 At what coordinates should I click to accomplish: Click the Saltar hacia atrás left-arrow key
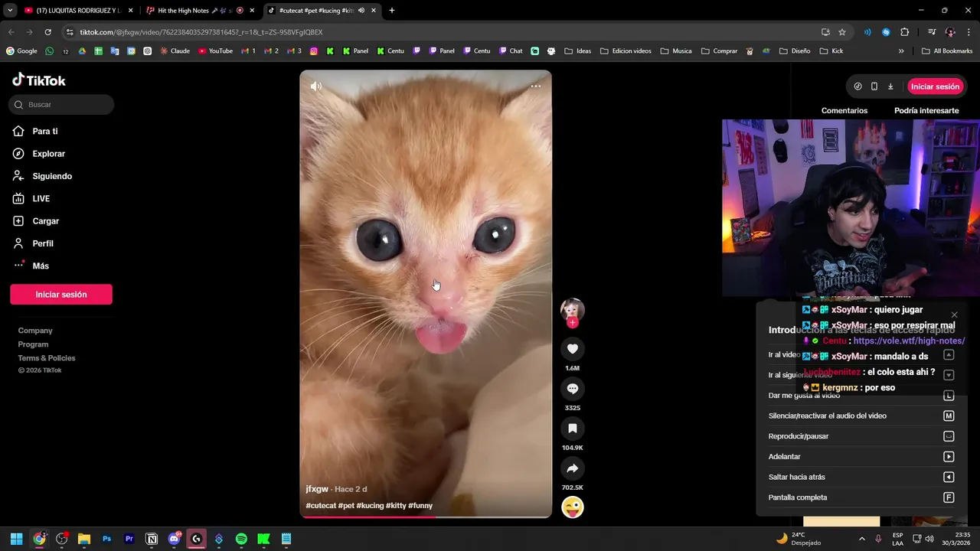(x=949, y=477)
